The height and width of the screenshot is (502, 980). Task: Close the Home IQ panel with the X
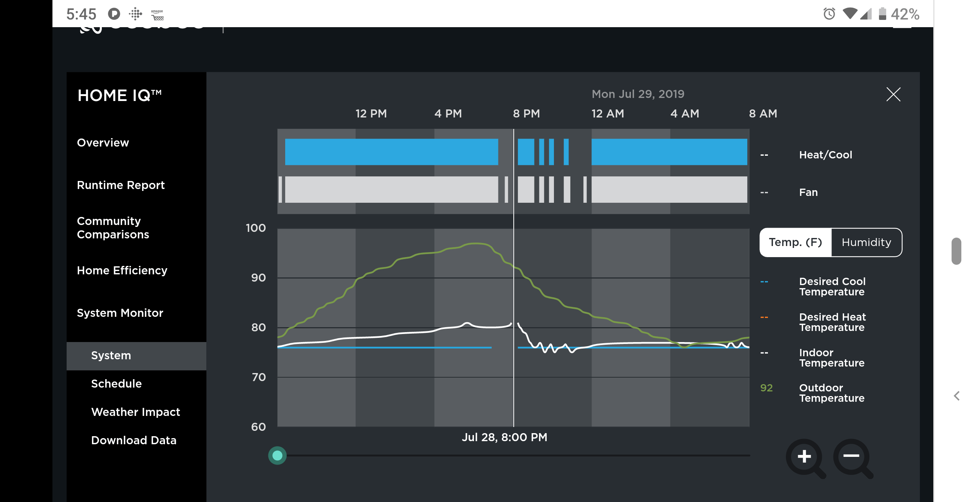click(893, 94)
